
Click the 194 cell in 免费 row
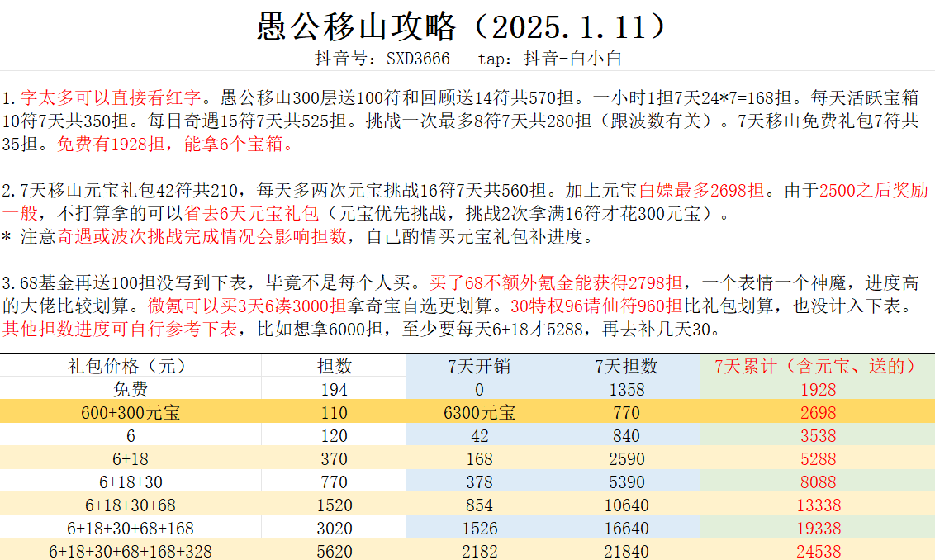(x=334, y=389)
